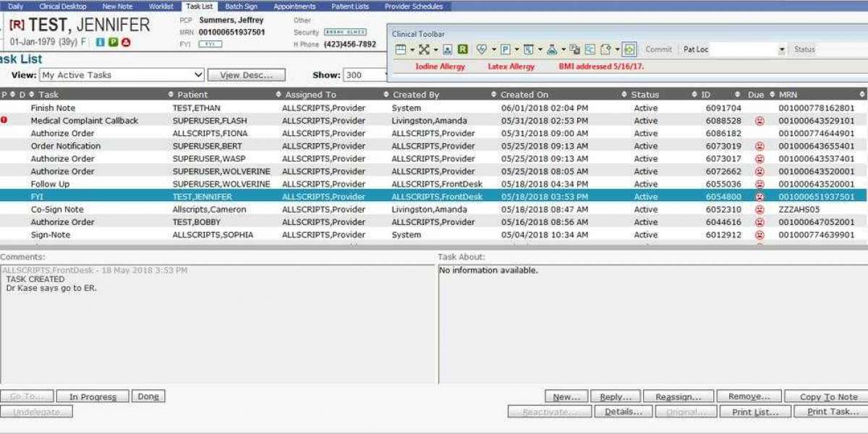
Task: Open the Provider Schedules tab
Action: pyautogui.click(x=415, y=6)
